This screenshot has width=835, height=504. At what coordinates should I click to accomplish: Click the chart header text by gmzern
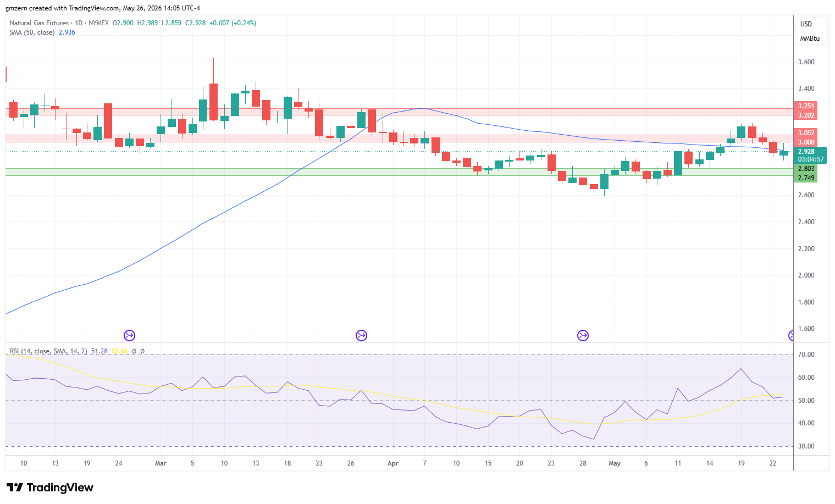pos(103,8)
